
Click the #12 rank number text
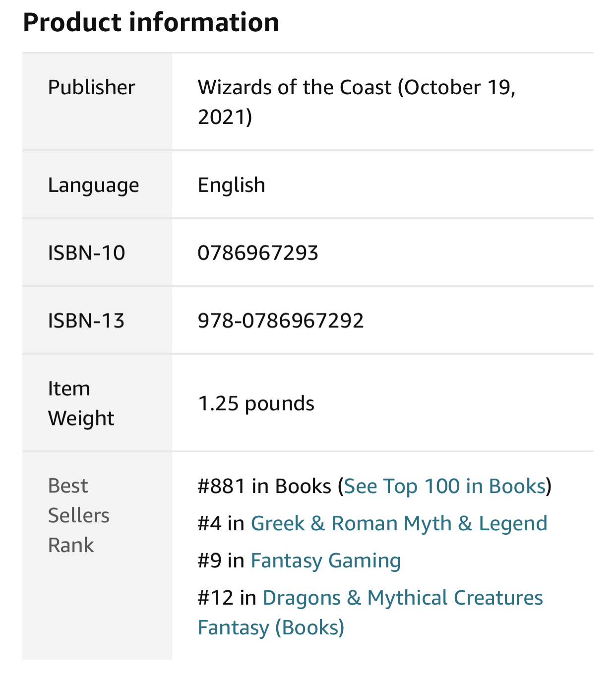pos(215,598)
